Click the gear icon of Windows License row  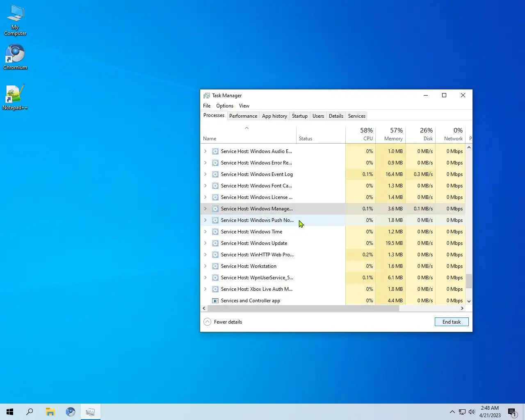(215, 197)
